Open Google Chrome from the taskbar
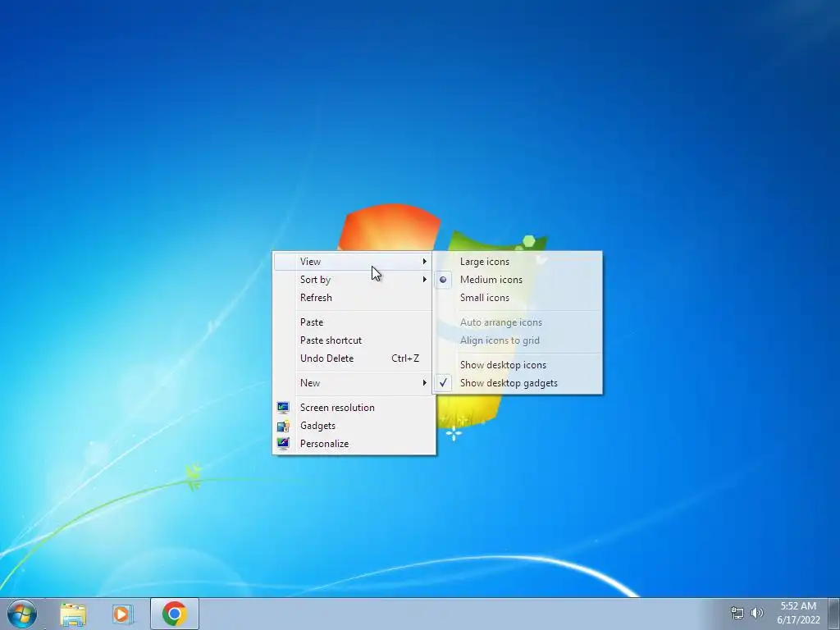This screenshot has height=630, width=840. tap(175, 614)
